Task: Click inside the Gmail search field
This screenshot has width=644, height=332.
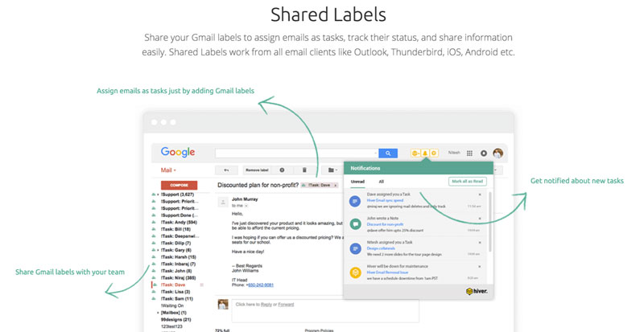Action: tap(295, 153)
